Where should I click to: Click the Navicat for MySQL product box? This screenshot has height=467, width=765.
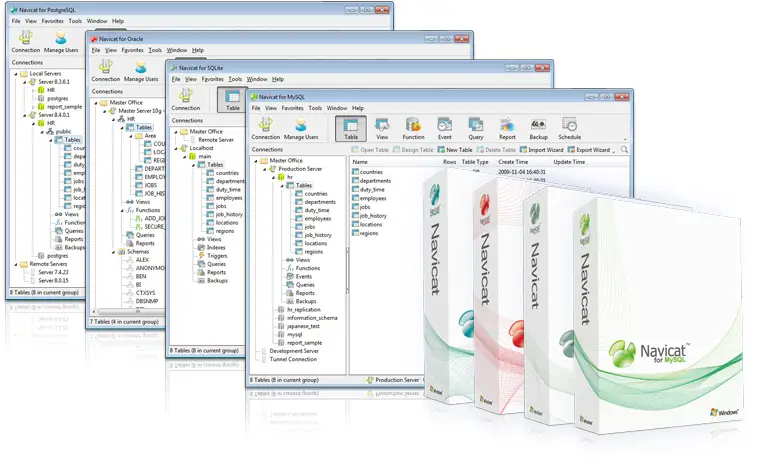(x=659, y=317)
